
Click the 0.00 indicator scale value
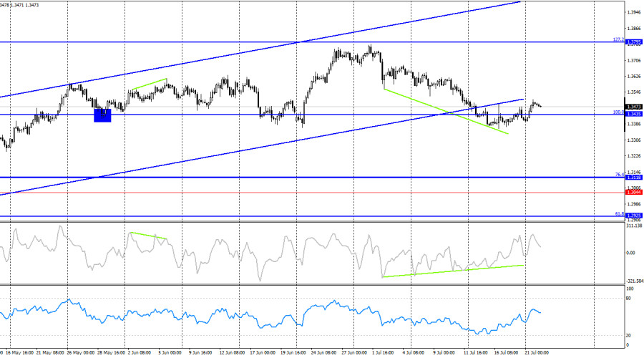(630, 253)
